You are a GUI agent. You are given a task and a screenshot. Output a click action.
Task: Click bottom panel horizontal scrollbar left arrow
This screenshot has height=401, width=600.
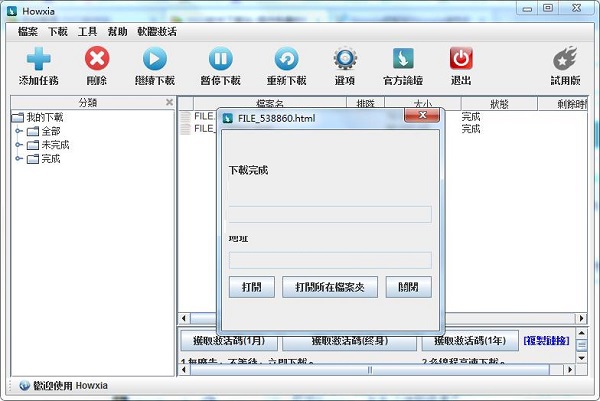184,370
